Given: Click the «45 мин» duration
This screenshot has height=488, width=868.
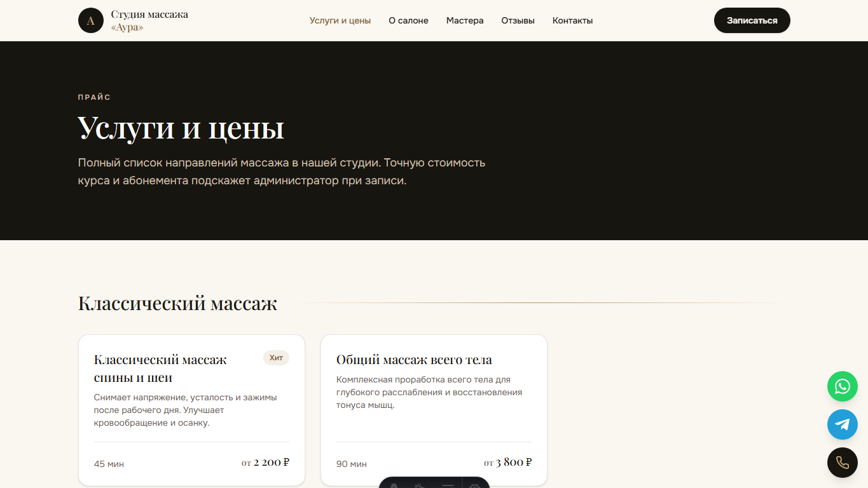Looking at the screenshot, I should click(x=109, y=464).
